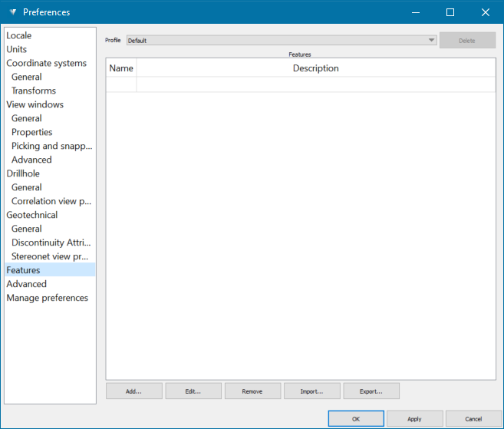Select Stereonet view preferences item
The image size is (504, 429).
(x=50, y=256)
